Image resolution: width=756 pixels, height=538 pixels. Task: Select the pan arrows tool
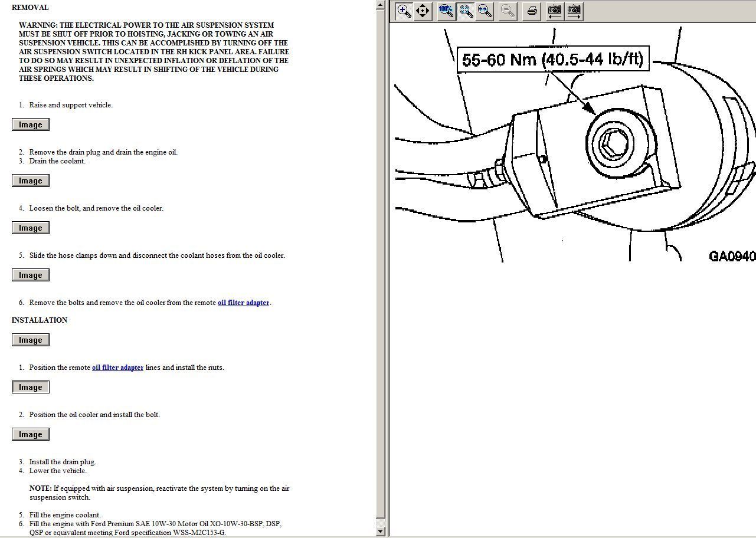click(423, 11)
